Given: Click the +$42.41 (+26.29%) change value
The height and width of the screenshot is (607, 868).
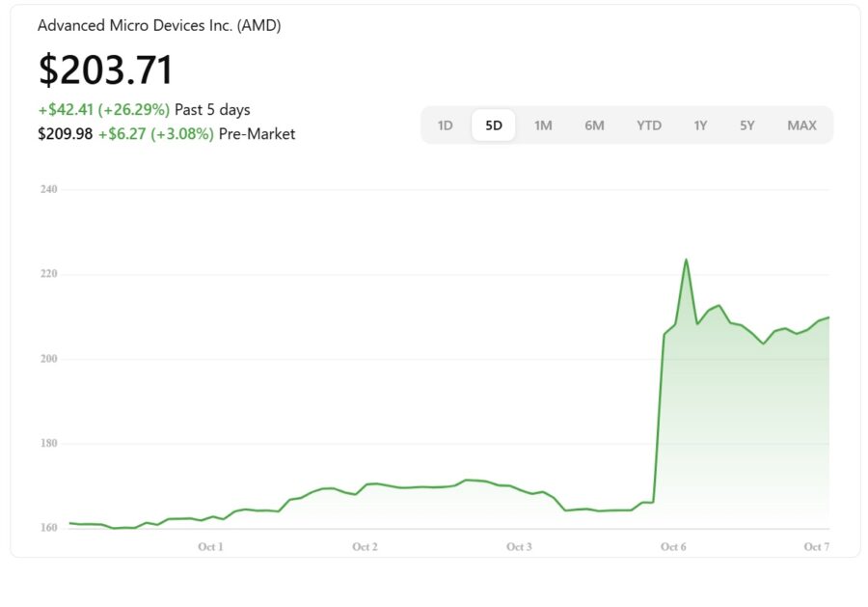Looking at the screenshot, I should point(103,110).
